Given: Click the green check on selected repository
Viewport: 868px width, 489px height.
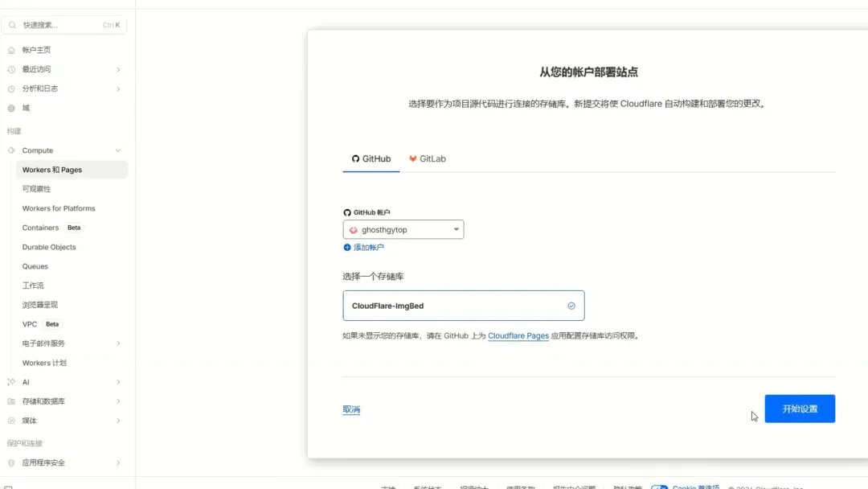Looking at the screenshot, I should click(x=571, y=306).
